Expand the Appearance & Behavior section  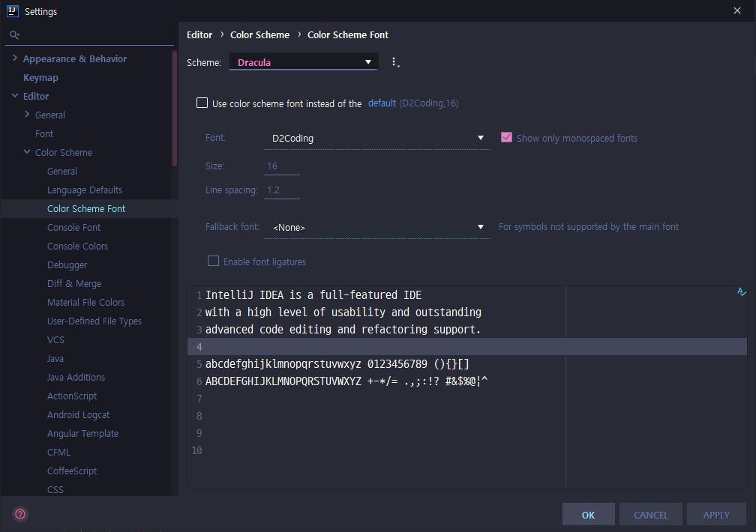[15, 58]
